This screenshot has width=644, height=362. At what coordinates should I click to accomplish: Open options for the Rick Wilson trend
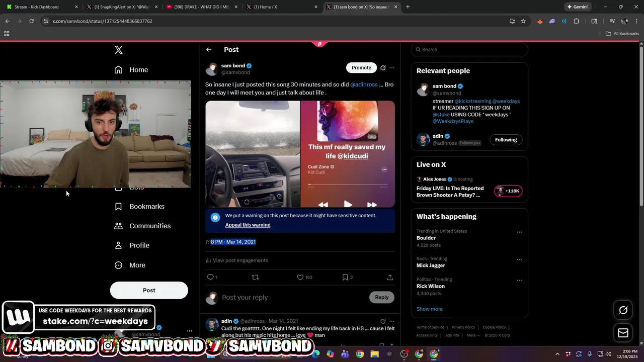pyautogui.click(x=519, y=281)
